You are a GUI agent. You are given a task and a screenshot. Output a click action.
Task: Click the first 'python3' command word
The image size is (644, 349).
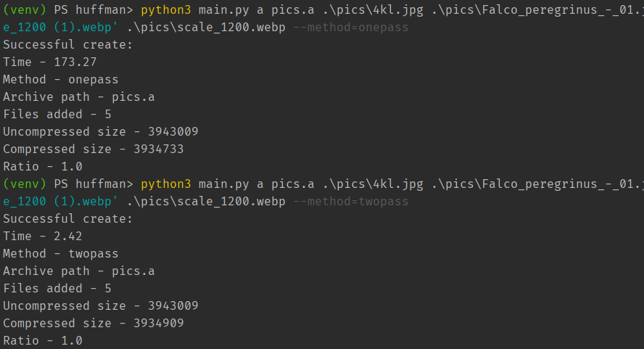166,10
